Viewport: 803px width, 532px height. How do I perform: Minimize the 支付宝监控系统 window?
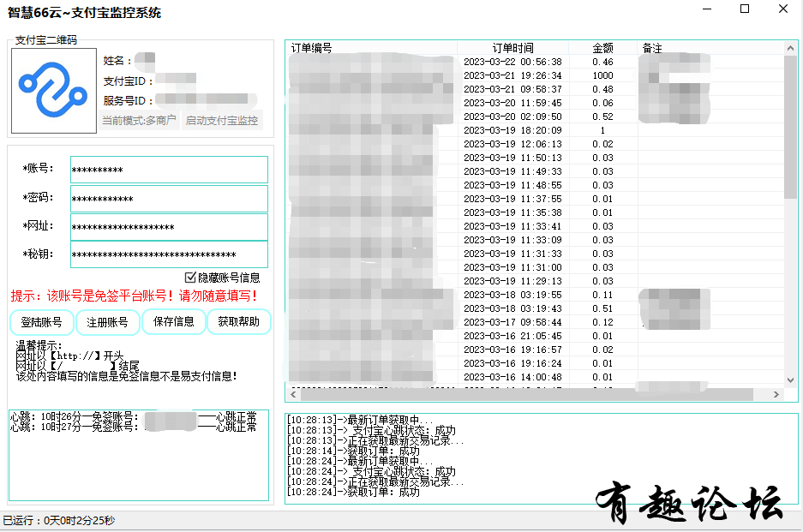(x=707, y=9)
